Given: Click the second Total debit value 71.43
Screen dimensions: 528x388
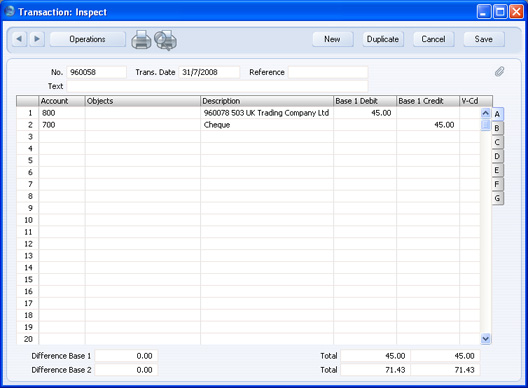Looking at the screenshot, I should (375, 370).
